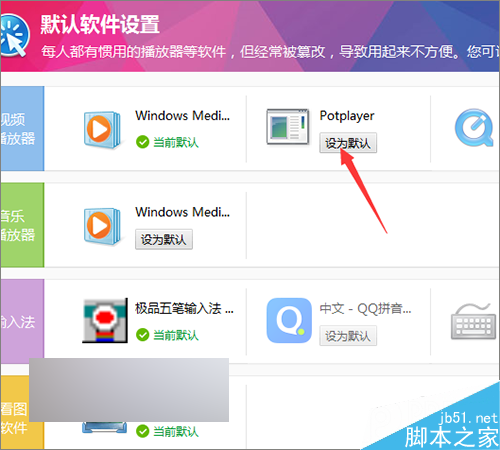Click Windows Media Player icon in music row
This screenshot has width=500, height=450.
(102, 226)
